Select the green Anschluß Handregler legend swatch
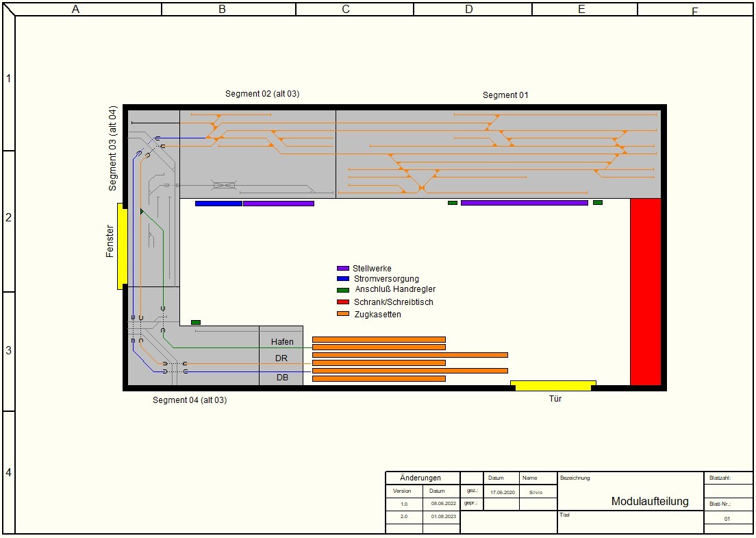This screenshot has width=756, height=538. (x=343, y=290)
